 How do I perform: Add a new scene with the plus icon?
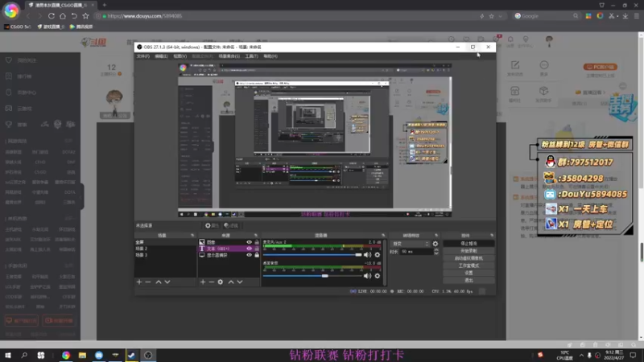[x=139, y=282]
